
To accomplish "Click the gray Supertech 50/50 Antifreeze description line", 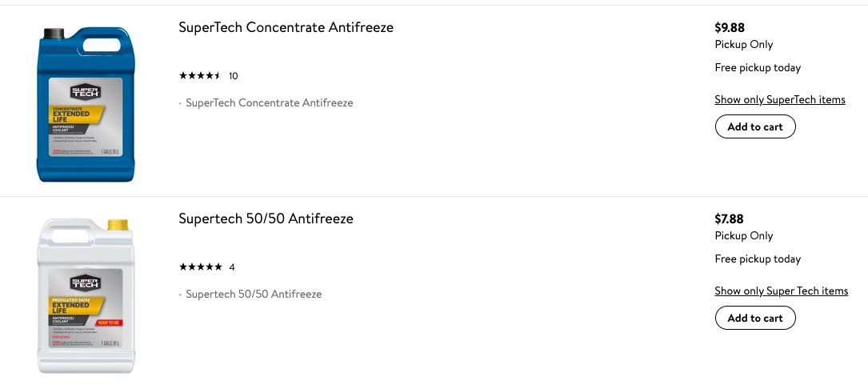I will pos(254,295).
